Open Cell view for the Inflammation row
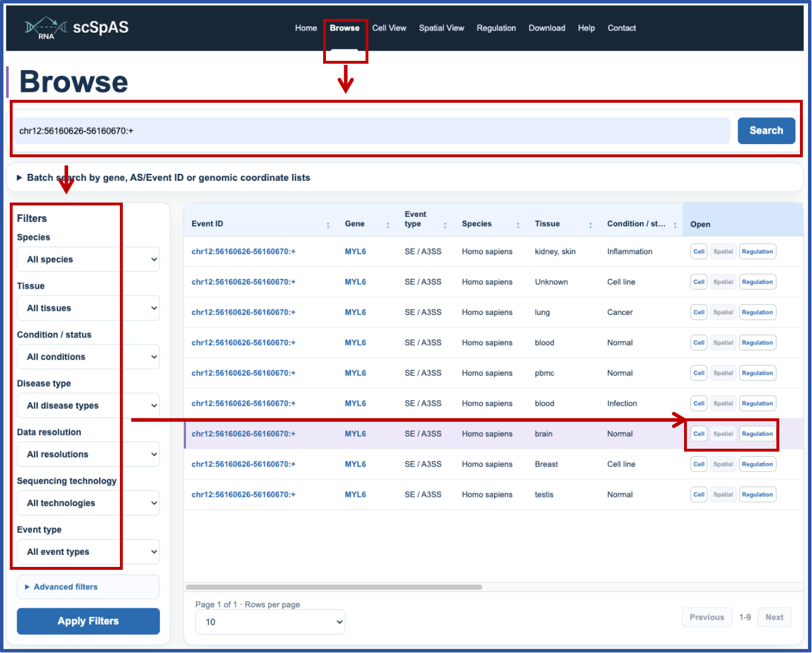 point(699,252)
